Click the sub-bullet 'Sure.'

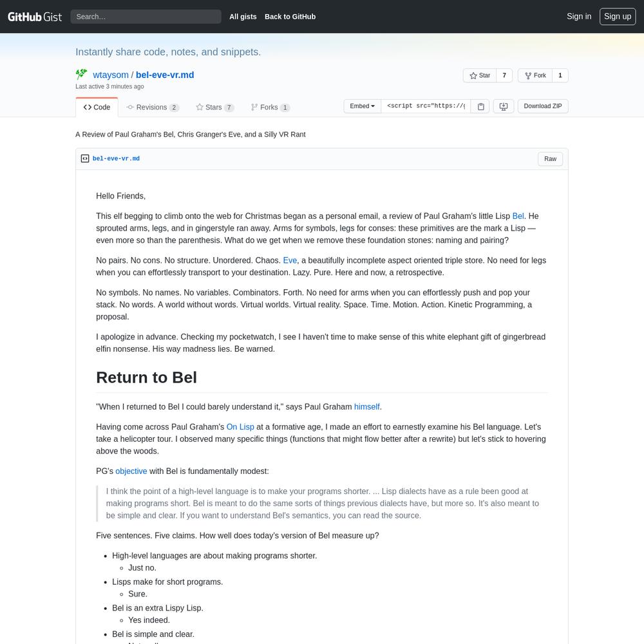point(138,594)
